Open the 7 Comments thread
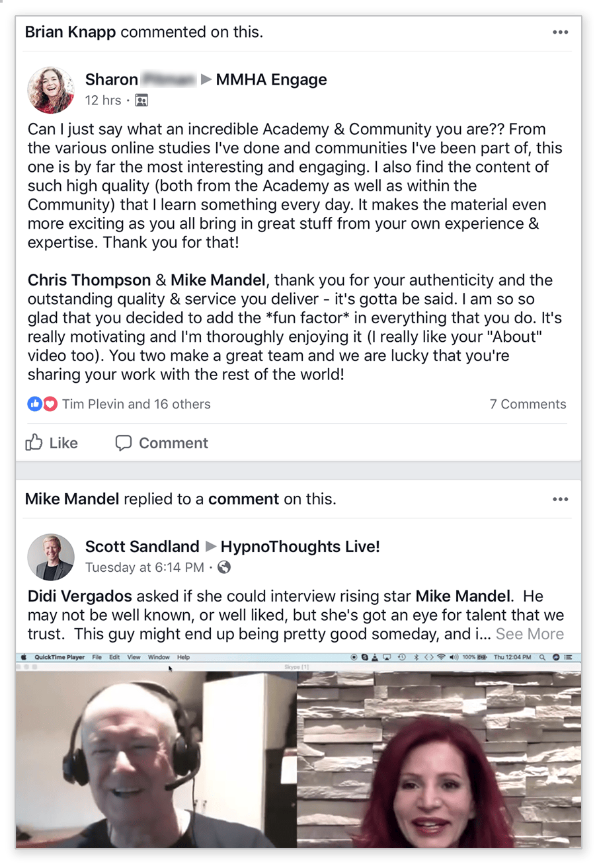 click(x=528, y=404)
